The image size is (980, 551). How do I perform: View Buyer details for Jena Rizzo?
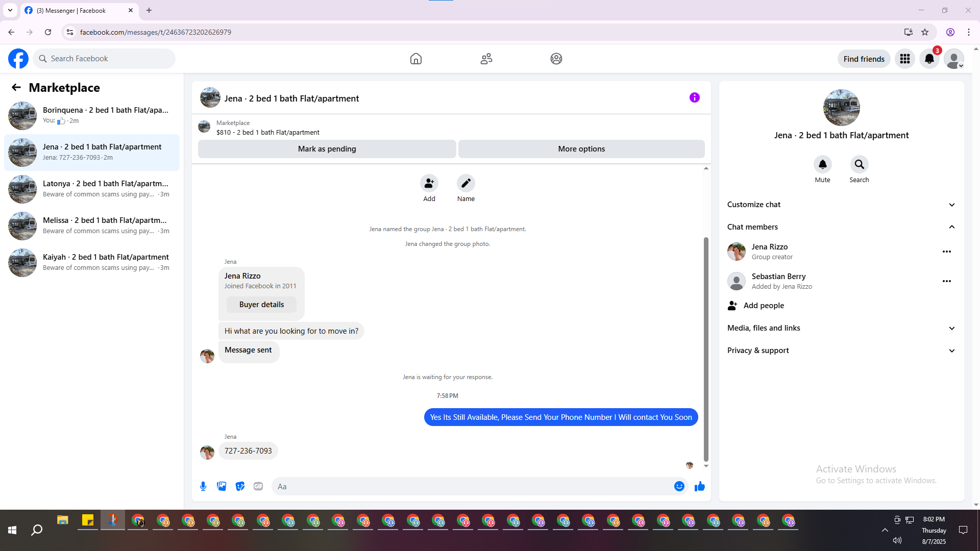click(x=261, y=305)
